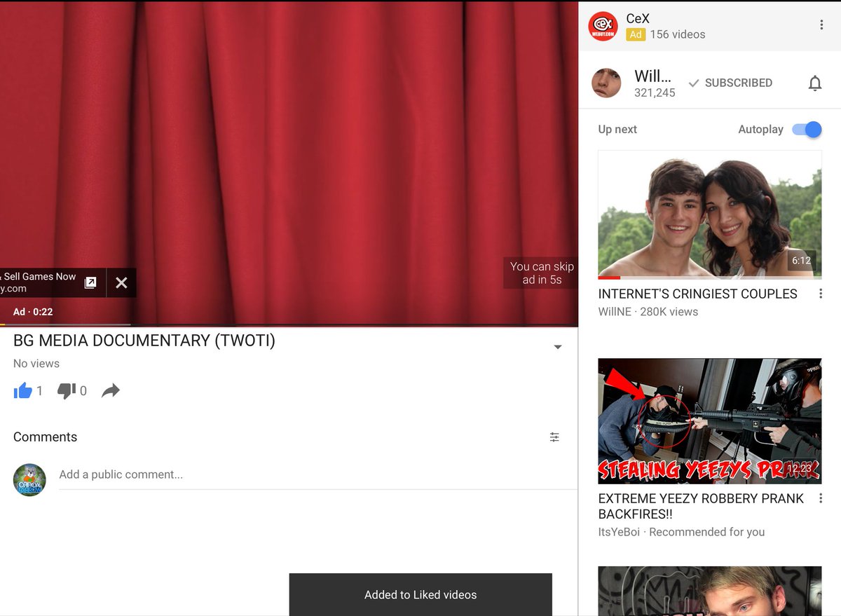
Task: Click the like count number 1
Action: [40, 391]
